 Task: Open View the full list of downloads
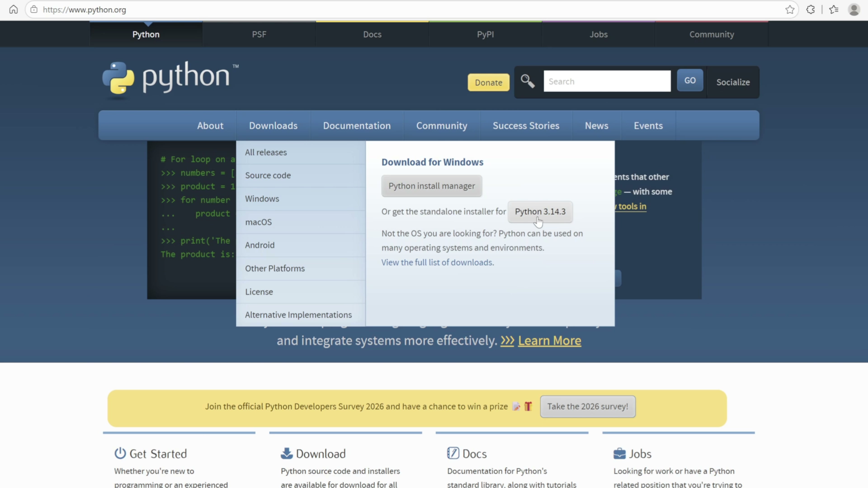(437, 262)
